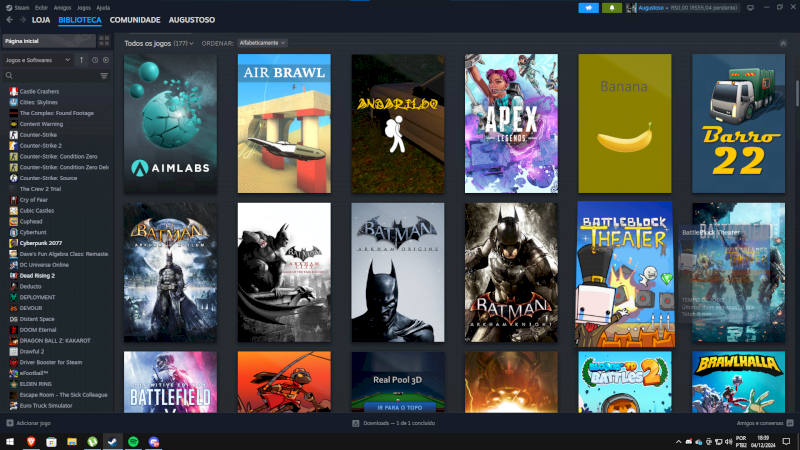The width and height of the screenshot is (800, 450).
Task: Switch to grid collections view icon
Action: click(104, 41)
